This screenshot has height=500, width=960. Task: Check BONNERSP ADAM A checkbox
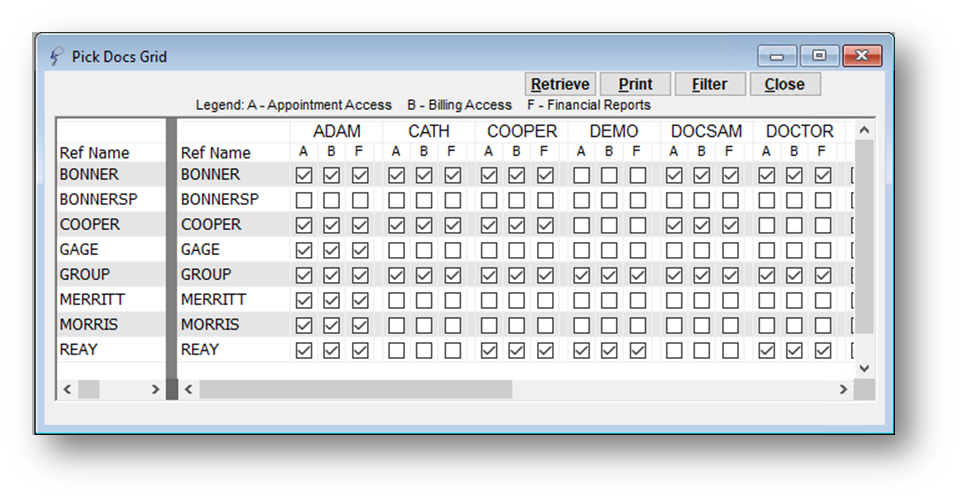[304, 200]
